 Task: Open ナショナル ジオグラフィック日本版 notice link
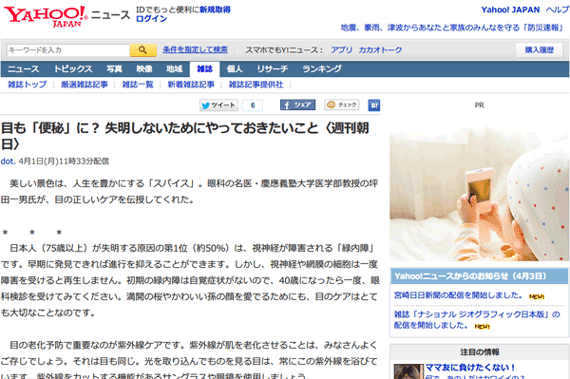click(477, 319)
